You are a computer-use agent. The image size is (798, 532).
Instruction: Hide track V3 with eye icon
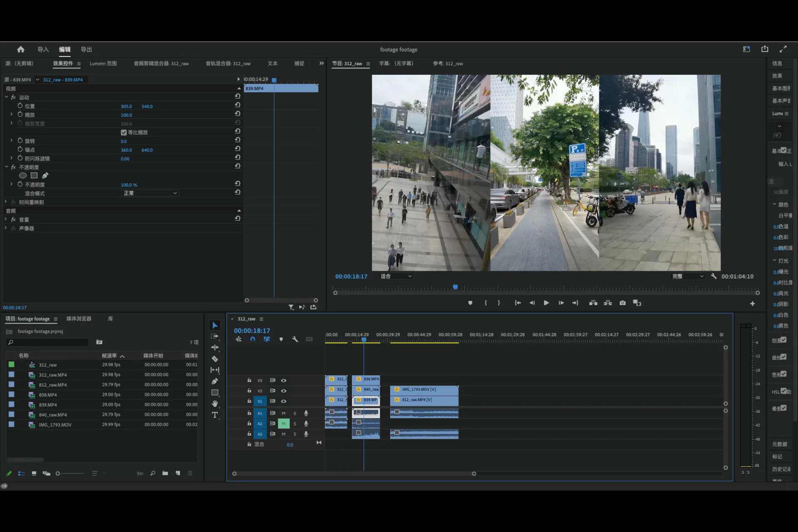[x=283, y=380]
